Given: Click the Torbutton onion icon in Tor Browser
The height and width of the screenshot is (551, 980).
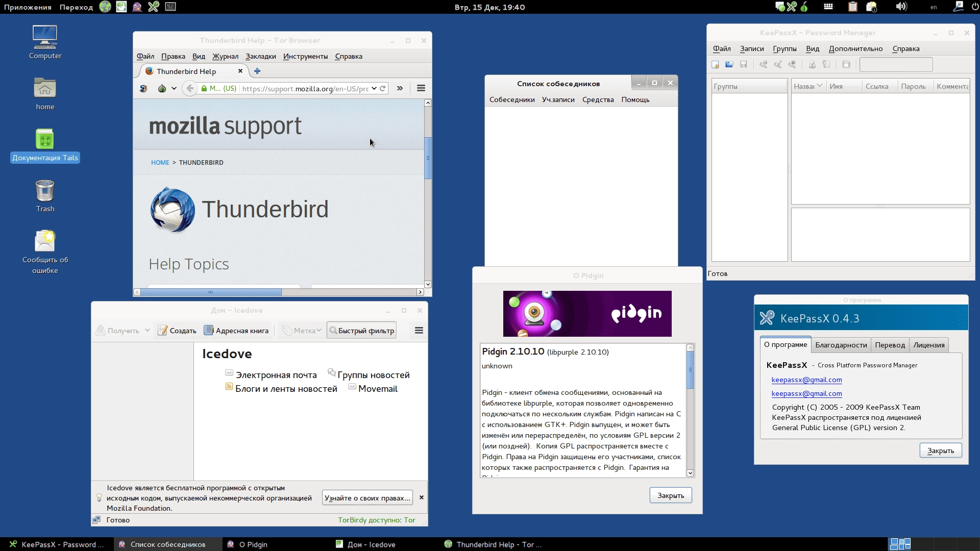Looking at the screenshot, I should click(x=162, y=88).
